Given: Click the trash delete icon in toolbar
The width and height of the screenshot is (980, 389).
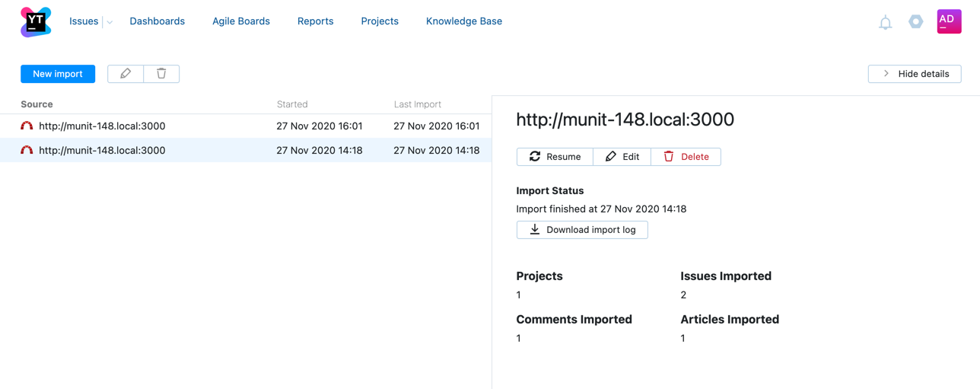Looking at the screenshot, I should pos(161,74).
